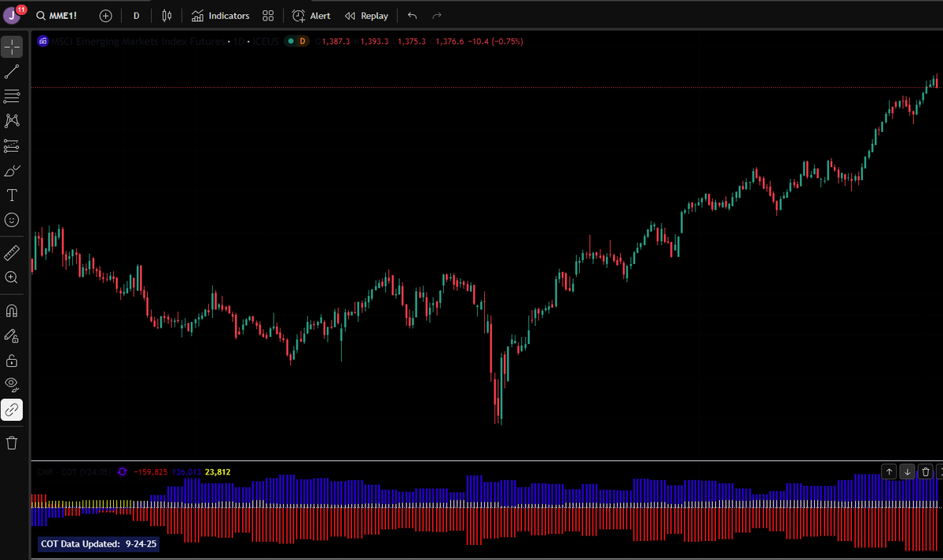Select the trend line drawing tool
The width and height of the screenshot is (943, 560).
coord(12,71)
